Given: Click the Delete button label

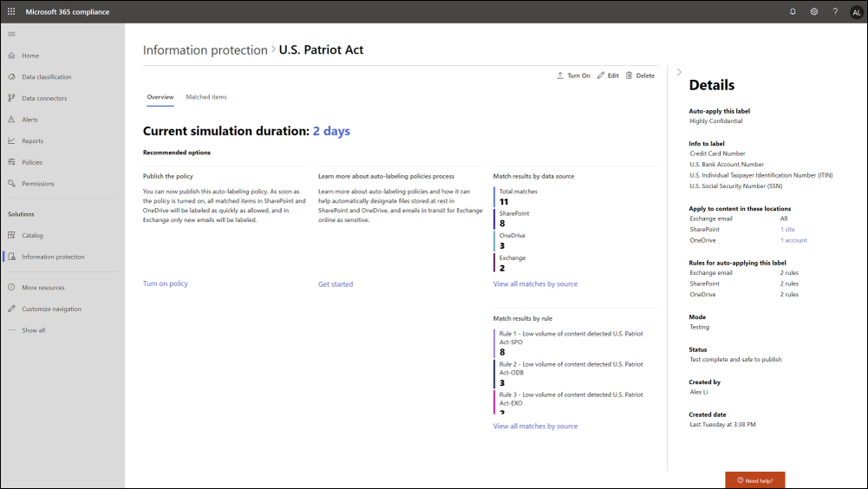Looking at the screenshot, I should tap(645, 75).
